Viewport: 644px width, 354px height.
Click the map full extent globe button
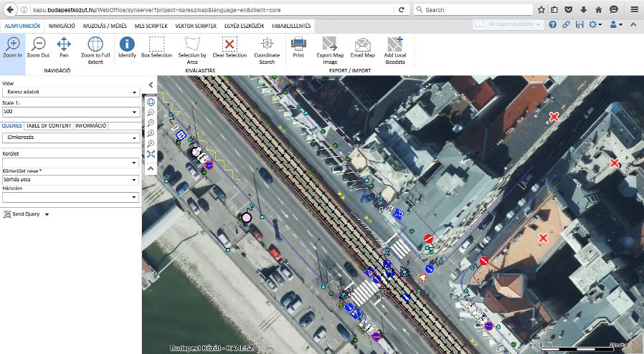151,102
